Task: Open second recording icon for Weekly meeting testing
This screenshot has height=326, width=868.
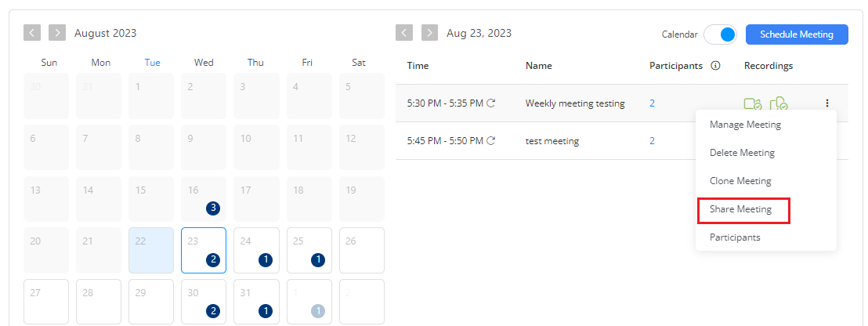Action: (779, 103)
